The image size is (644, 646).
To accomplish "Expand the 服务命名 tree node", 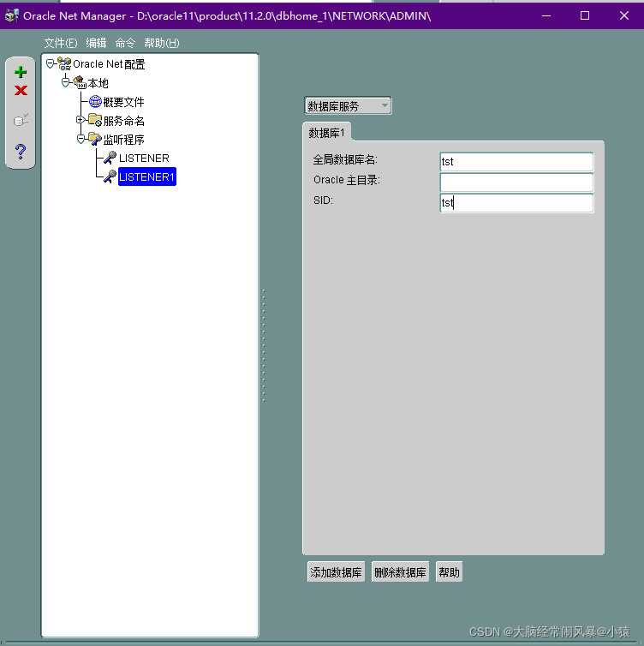I will click(x=80, y=120).
